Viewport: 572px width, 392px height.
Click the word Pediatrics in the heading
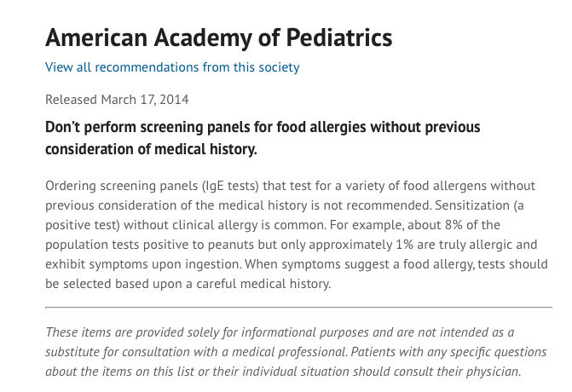pos(339,38)
